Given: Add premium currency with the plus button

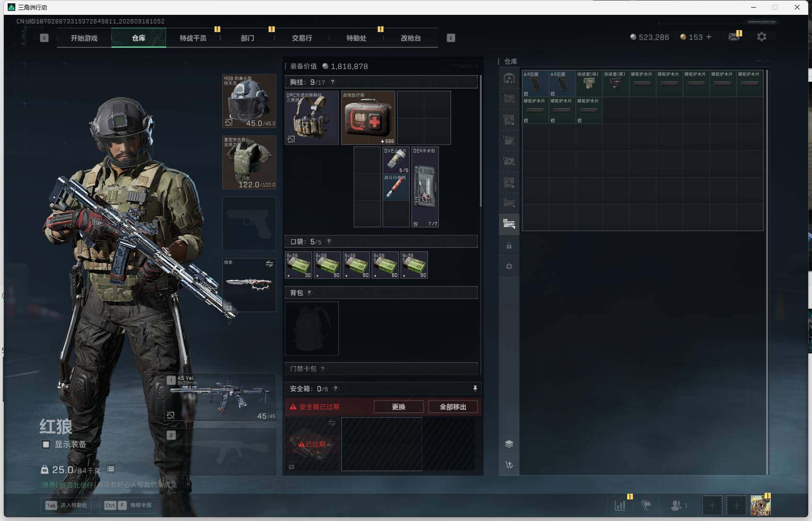Looking at the screenshot, I should [709, 37].
